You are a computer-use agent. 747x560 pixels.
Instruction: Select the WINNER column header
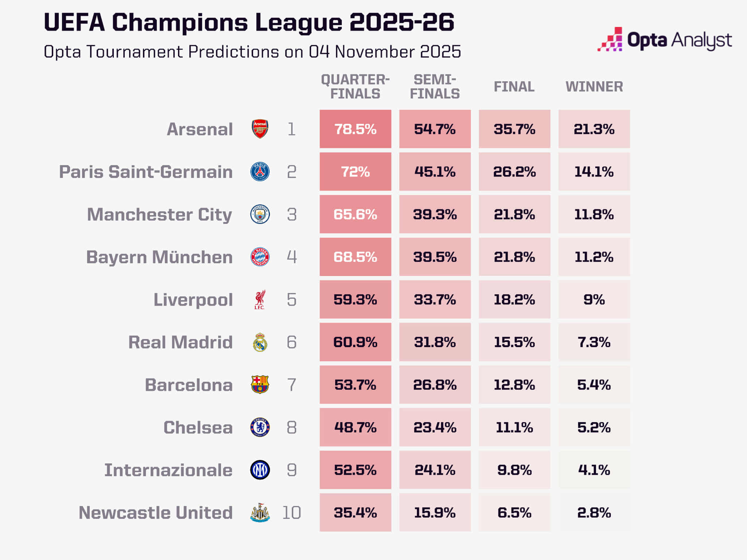tap(594, 87)
